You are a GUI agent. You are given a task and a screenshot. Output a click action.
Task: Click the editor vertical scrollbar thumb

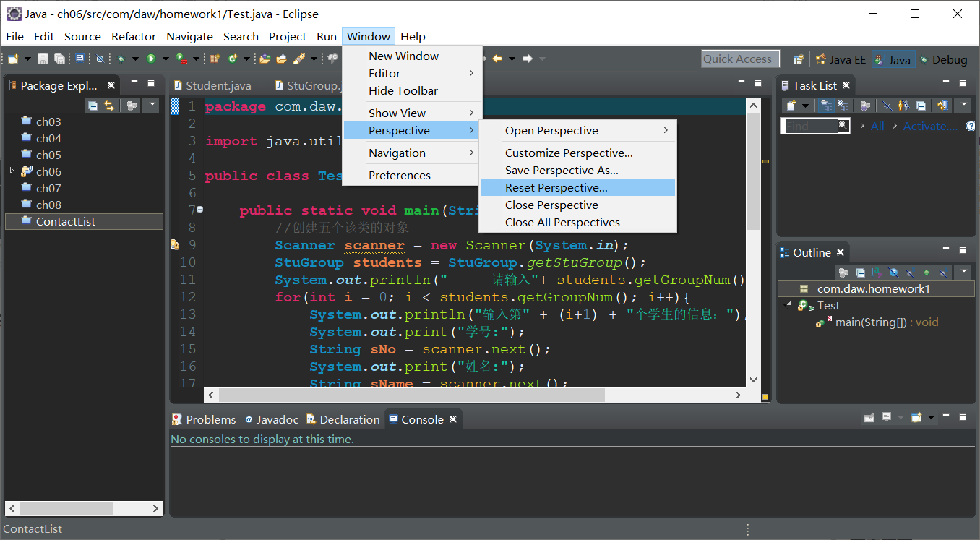[x=752, y=171]
